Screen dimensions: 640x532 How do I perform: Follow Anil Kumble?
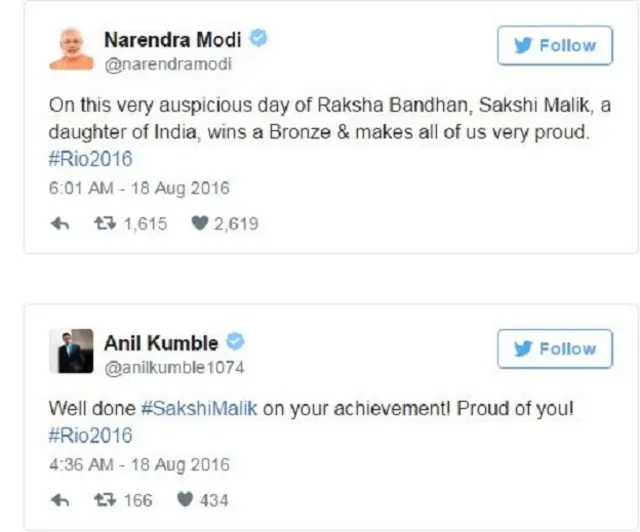coord(556,349)
